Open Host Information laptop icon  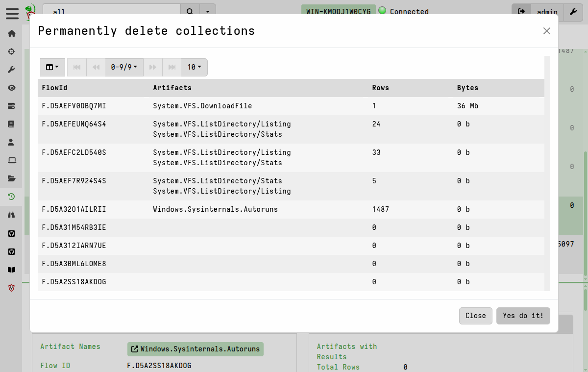click(11, 160)
